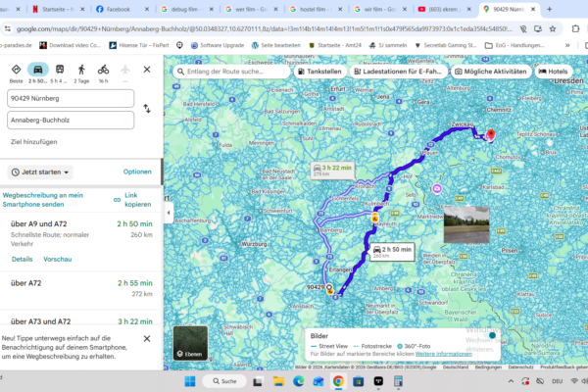The image size is (588, 392).
Task: Collapse the side panel with arrow handle
Action: tap(169, 213)
